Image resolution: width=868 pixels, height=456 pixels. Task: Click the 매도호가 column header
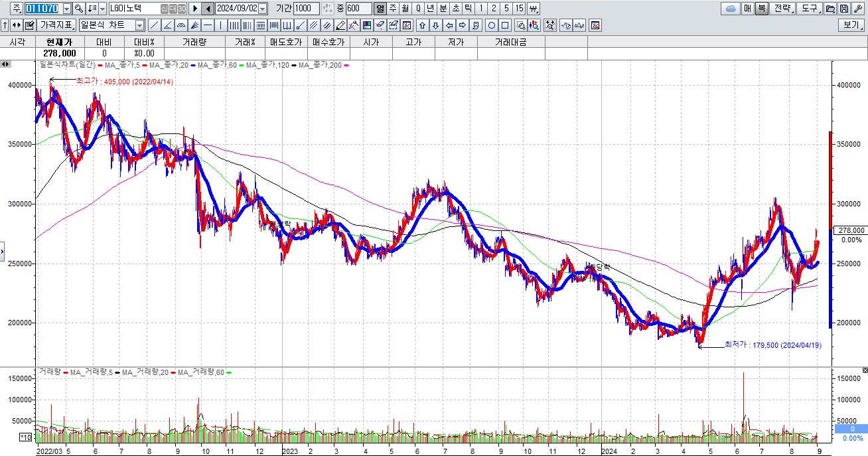pos(286,42)
